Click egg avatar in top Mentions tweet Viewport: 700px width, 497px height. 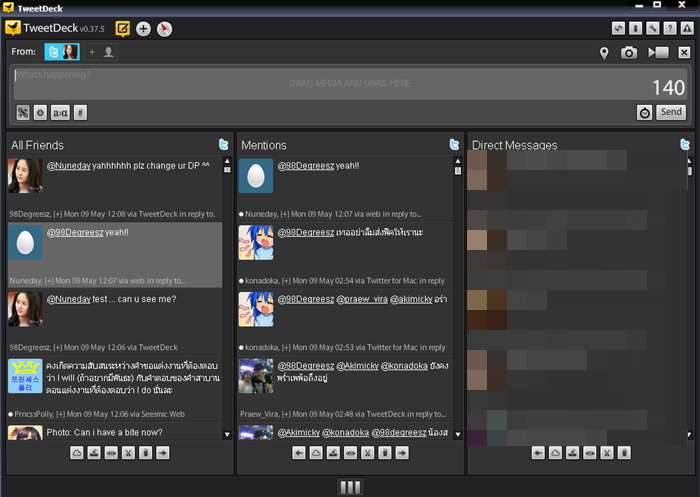click(256, 176)
